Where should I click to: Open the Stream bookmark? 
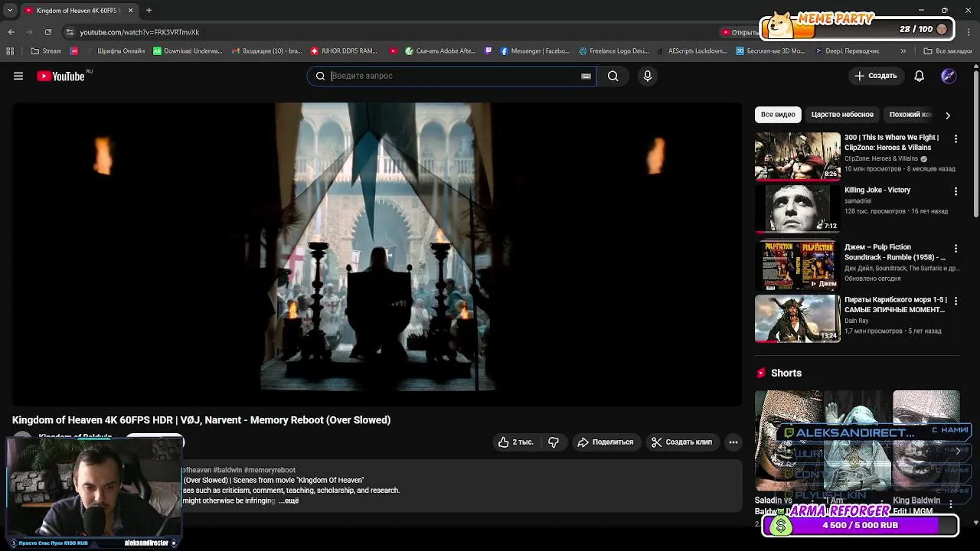(x=46, y=51)
